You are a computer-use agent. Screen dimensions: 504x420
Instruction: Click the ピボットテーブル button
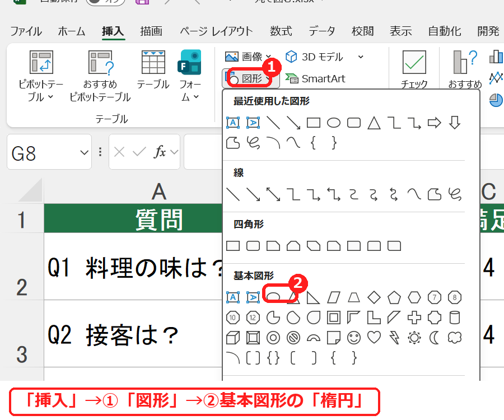pos(41,76)
